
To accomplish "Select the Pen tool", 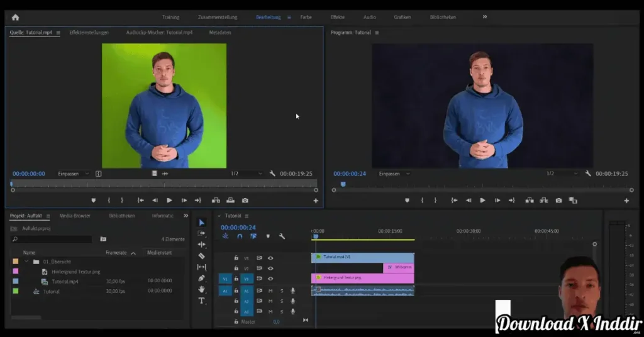I will (x=201, y=278).
